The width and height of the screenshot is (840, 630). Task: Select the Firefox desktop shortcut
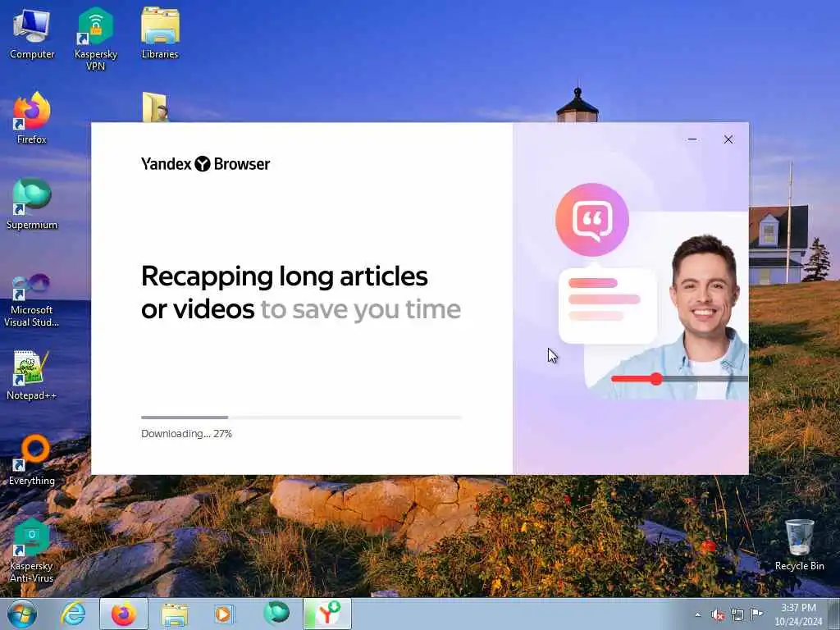[32, 118]
